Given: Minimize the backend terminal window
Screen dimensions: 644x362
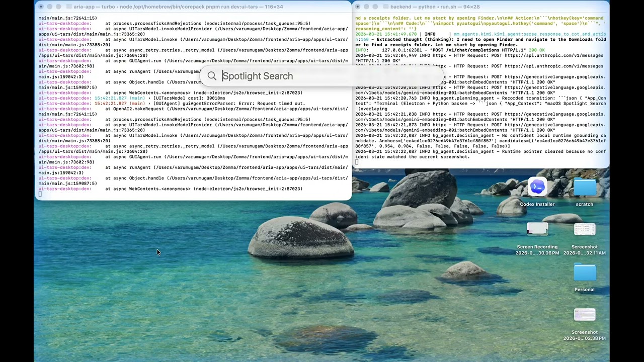Looking at the screenshot, I should coord(366,7).
